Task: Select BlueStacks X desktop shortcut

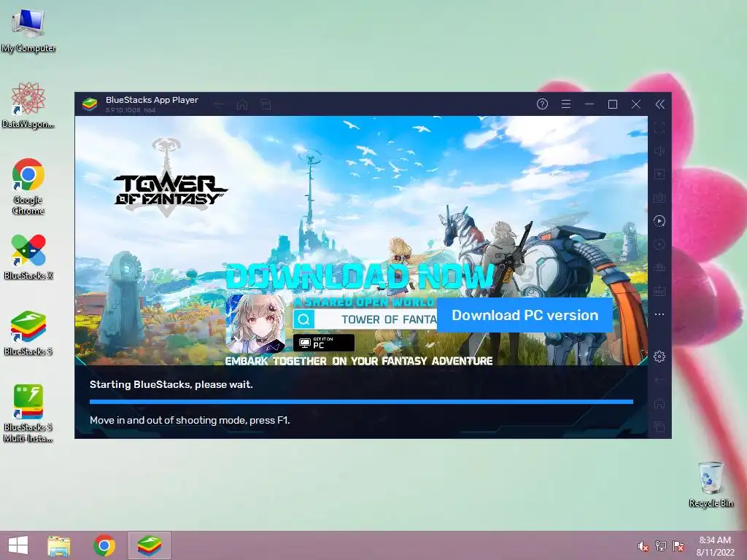Action: point(28,257)
